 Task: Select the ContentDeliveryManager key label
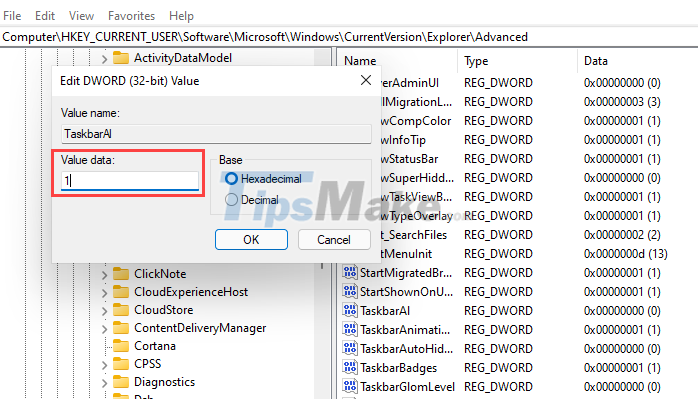(x=200, y=328)
